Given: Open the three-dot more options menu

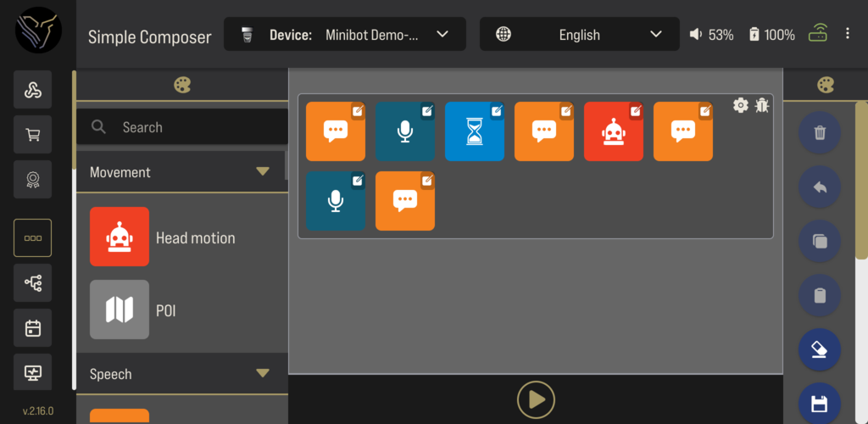Looking at the screenshot, I should pyautogui.click(x=848, y=33).
